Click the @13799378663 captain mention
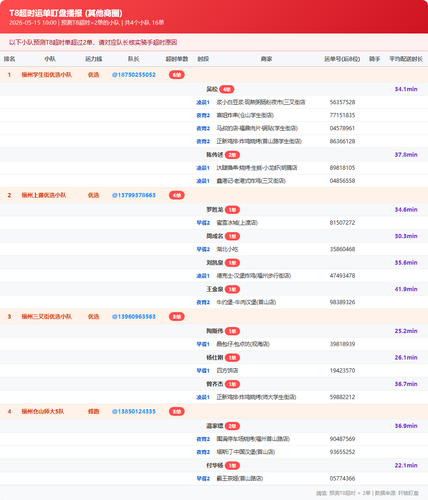This screenshot has width=428, height=500. (134, 195)
